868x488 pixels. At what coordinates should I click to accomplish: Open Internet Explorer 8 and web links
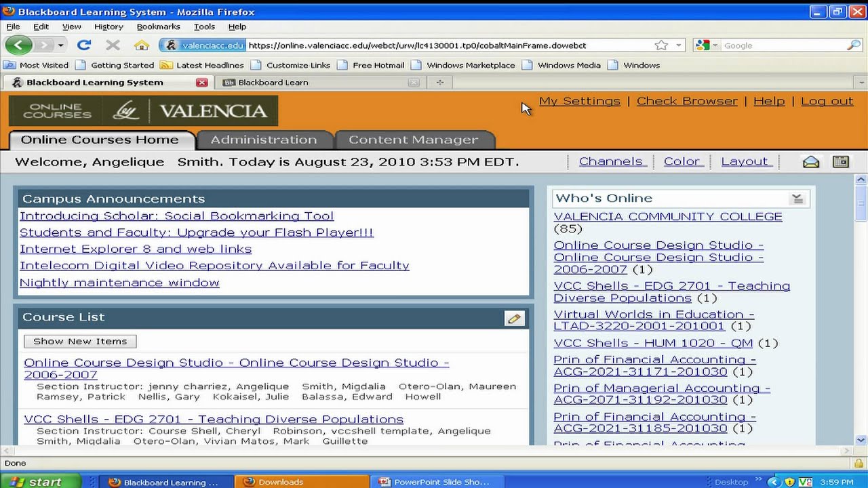[x=136, y=249]
